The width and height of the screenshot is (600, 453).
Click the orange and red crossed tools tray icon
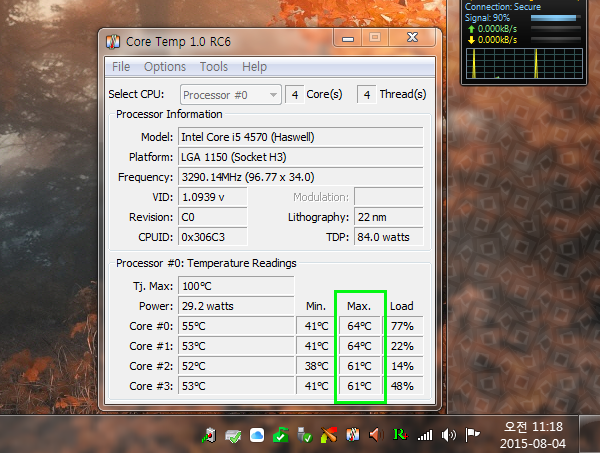[x=329, y=435]
